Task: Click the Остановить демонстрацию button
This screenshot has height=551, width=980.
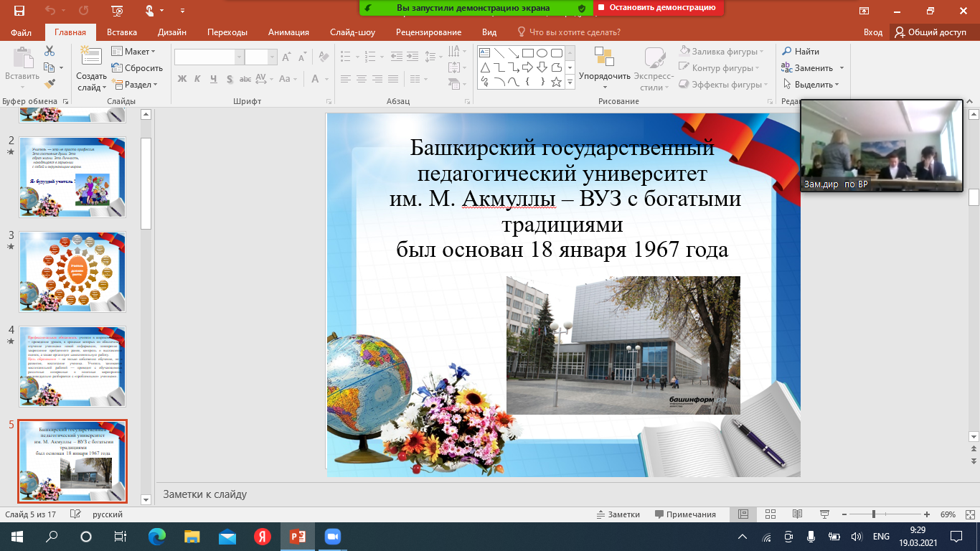Action: (656, 7)
